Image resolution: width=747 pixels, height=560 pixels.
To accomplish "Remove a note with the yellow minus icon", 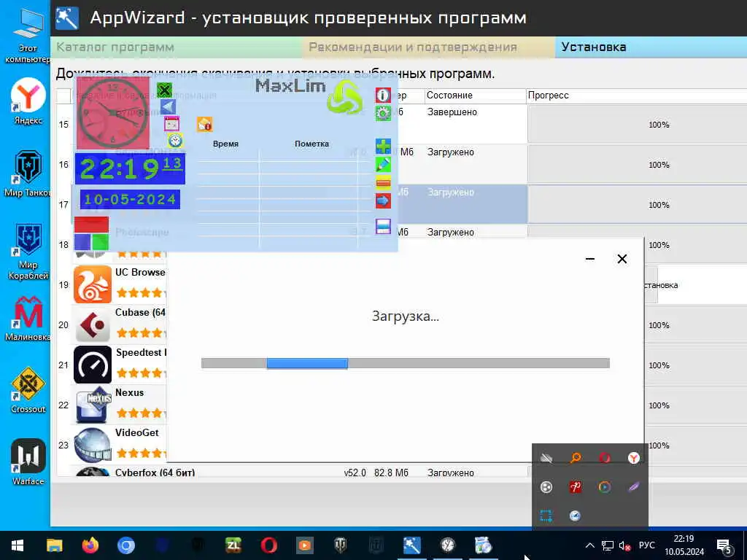I will 383,182.
